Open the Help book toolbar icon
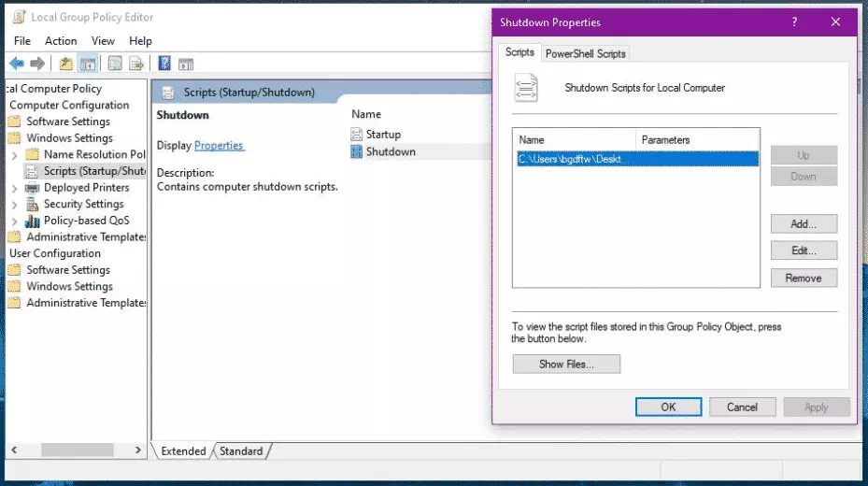 [x=164, y=64]
